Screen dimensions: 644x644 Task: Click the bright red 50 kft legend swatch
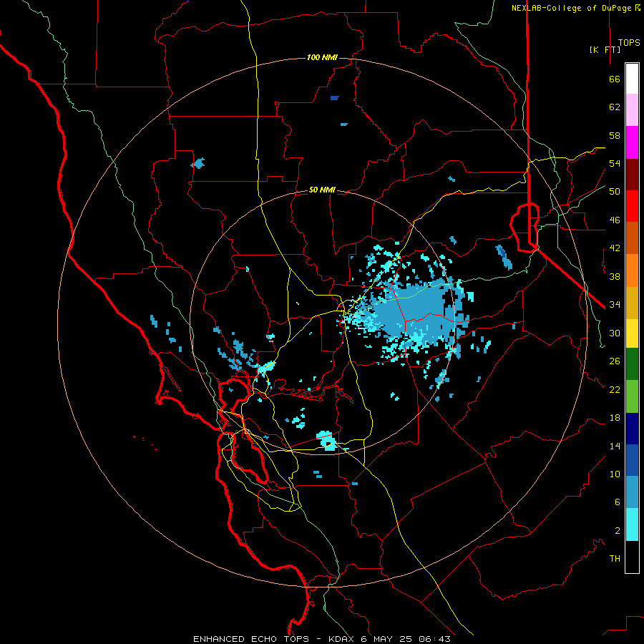[x=632, y=206]
